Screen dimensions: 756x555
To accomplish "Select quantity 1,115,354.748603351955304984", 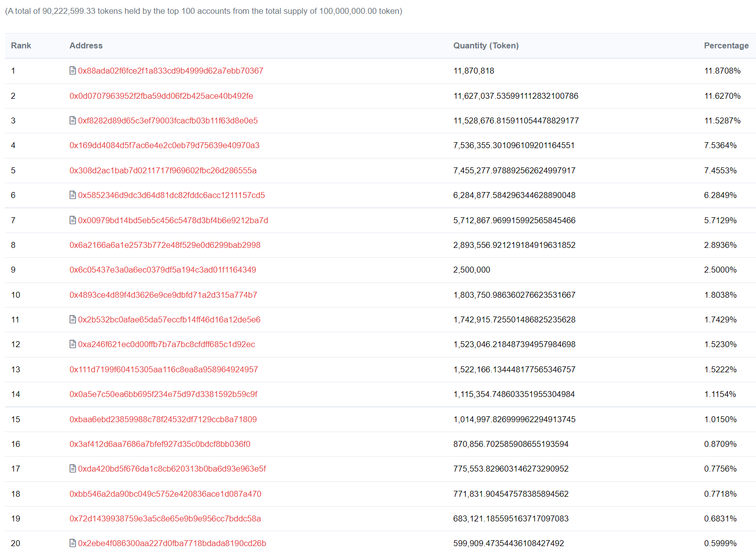I will pyautogui.click(x=514, y=394).
